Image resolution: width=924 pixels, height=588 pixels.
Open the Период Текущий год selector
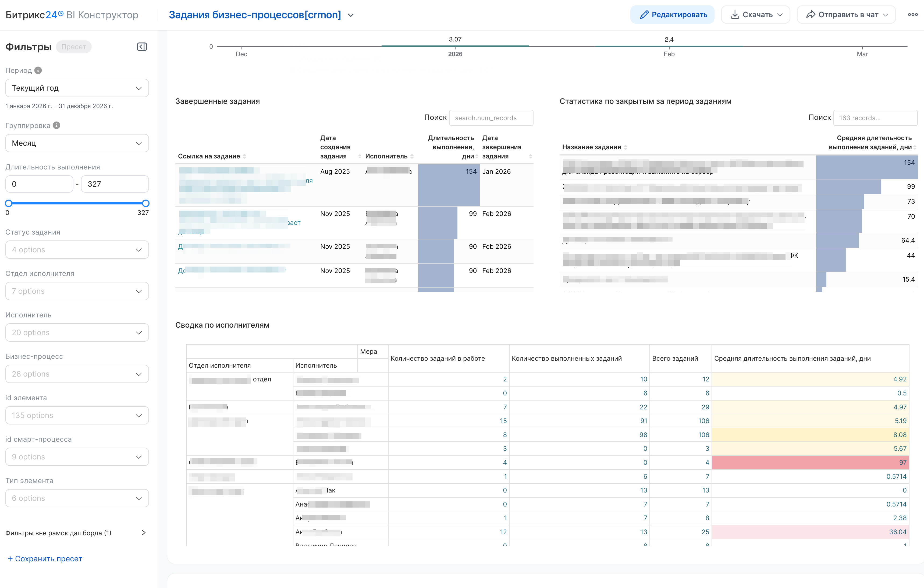[x=77, y=88]
